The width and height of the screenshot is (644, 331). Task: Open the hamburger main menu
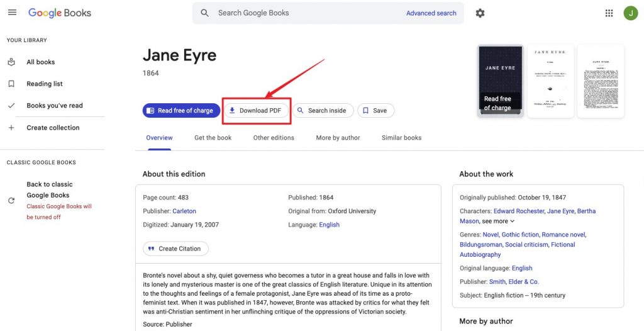coord(13,13)
